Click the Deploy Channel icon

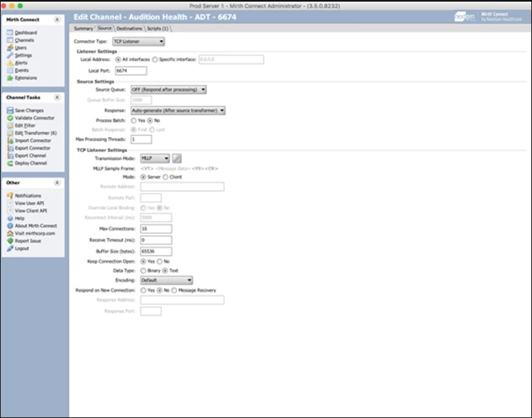tap(10, 163)
